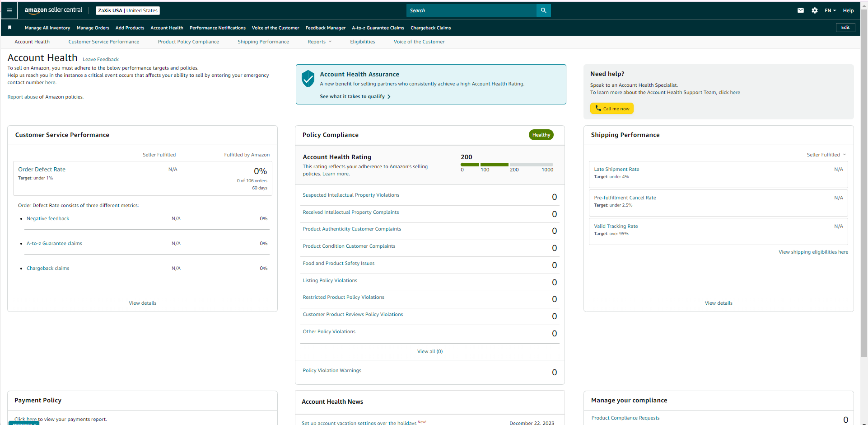Switch to Eligibilities tab
Screen dimensions: 868x425
point(363,42)
